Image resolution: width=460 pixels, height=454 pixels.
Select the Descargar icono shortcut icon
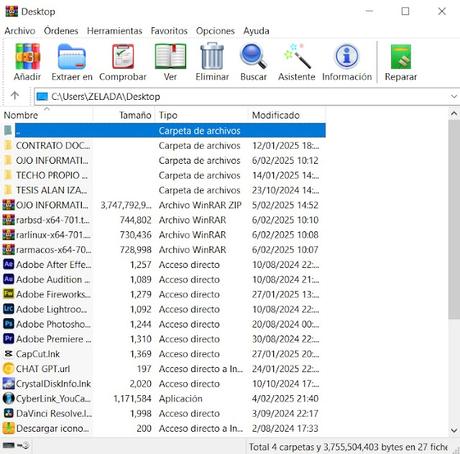coord(8,428)
